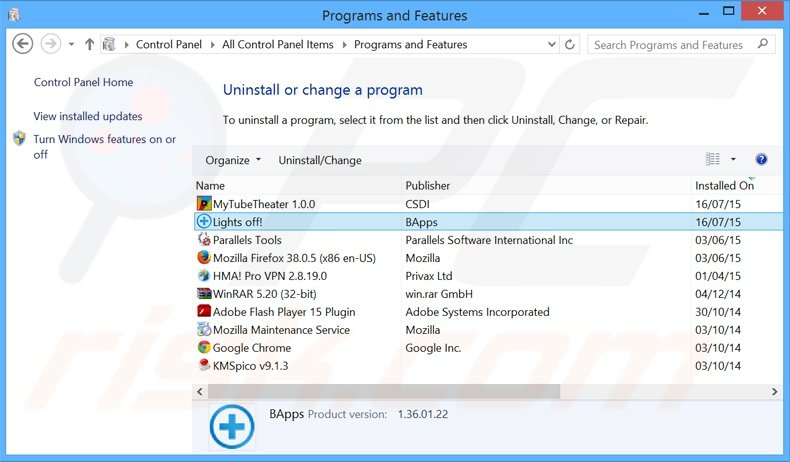Click Google Inc. publisher cell
This screenshot has height=462, width=790.
433,348
